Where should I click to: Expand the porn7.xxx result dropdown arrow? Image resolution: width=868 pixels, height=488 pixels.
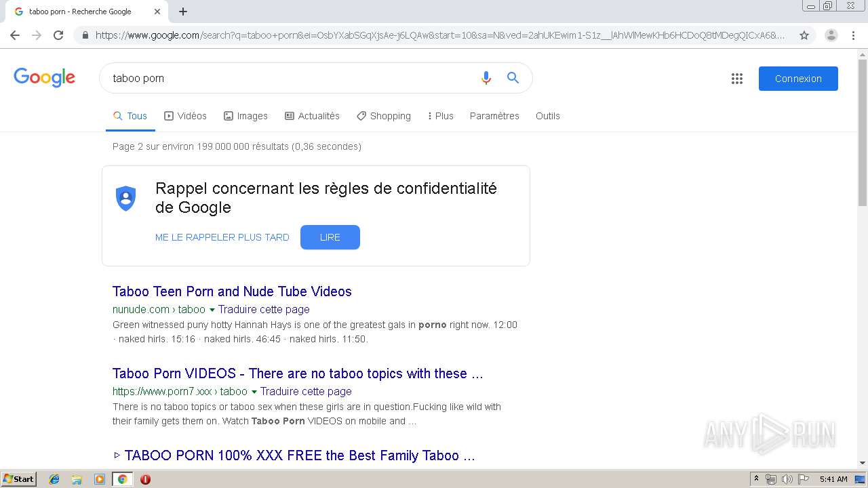[x=254, y=392]
